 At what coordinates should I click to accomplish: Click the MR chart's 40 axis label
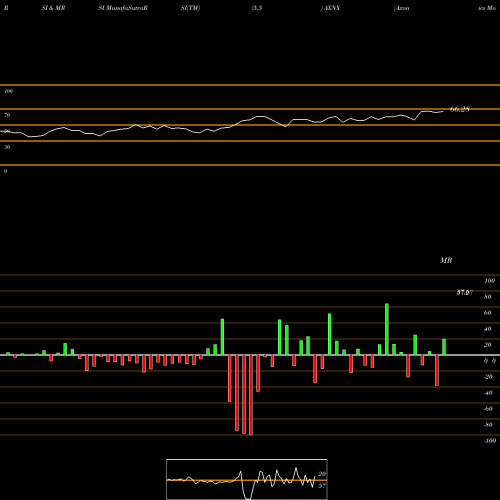click(488, 329)
